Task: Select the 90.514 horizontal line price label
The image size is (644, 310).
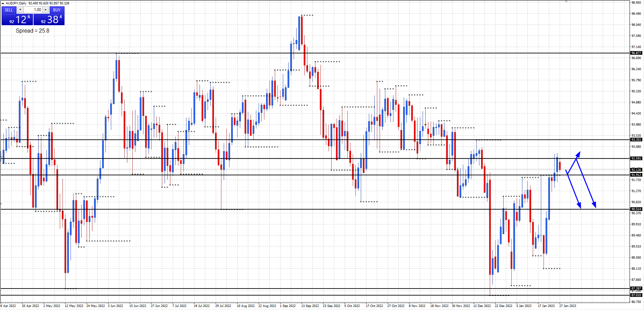Action: [x=636, y=209]
